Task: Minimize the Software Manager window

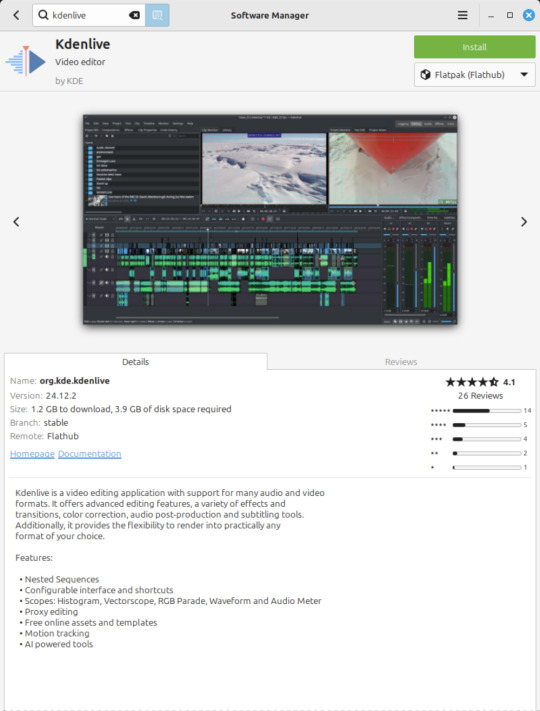Action: pos(491,15)
